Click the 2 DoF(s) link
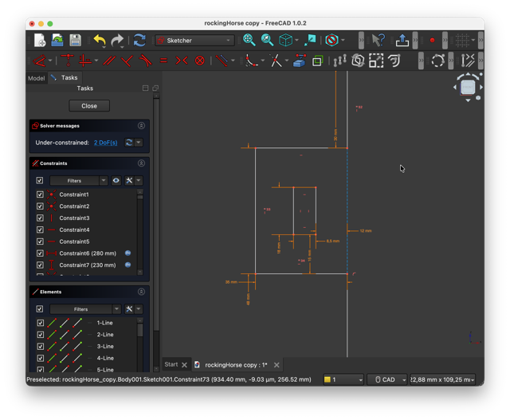The image size is (510, 420). coord(105,143)
